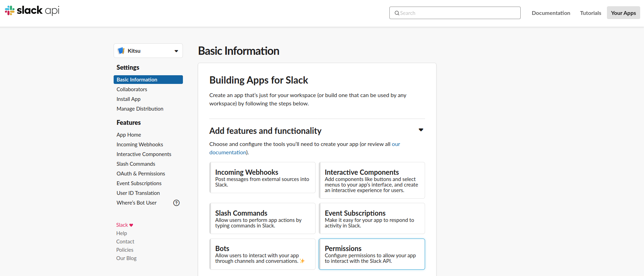Open the Tutorials nav item
The image size is (644, 276).
[x=591, y=13]
